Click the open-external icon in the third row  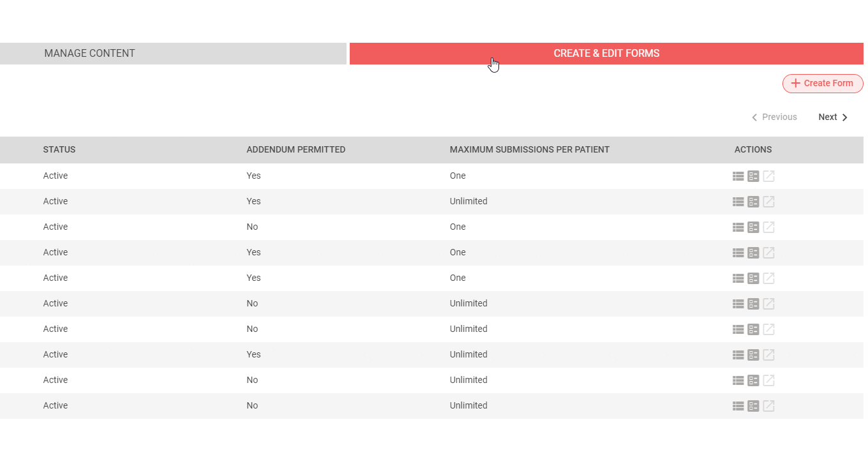pyautogui.click(x=768, y=227)
